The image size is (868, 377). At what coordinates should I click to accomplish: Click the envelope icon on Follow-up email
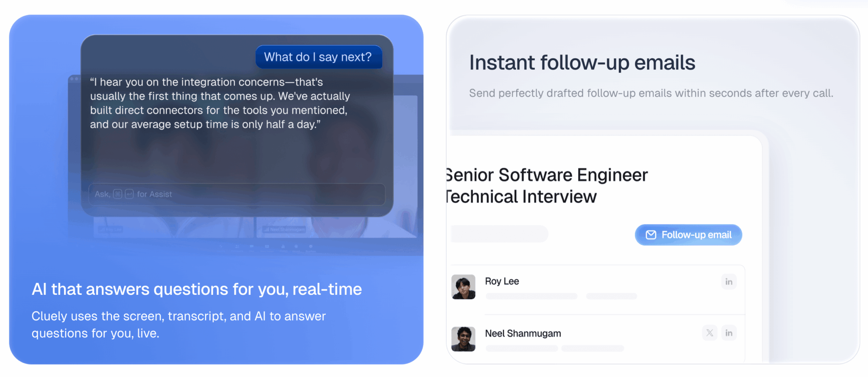click(651, 235)
